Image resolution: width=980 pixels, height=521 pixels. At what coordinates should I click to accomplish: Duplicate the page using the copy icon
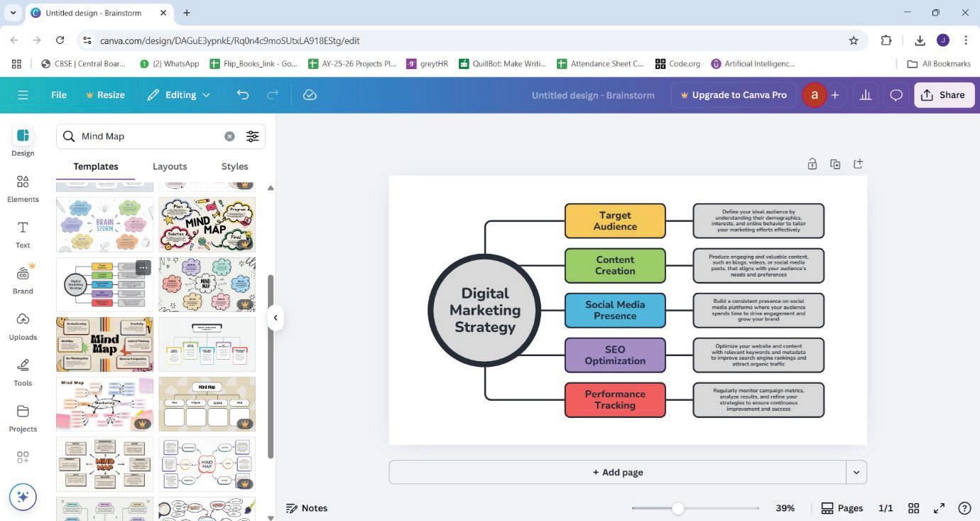(835, 164)
